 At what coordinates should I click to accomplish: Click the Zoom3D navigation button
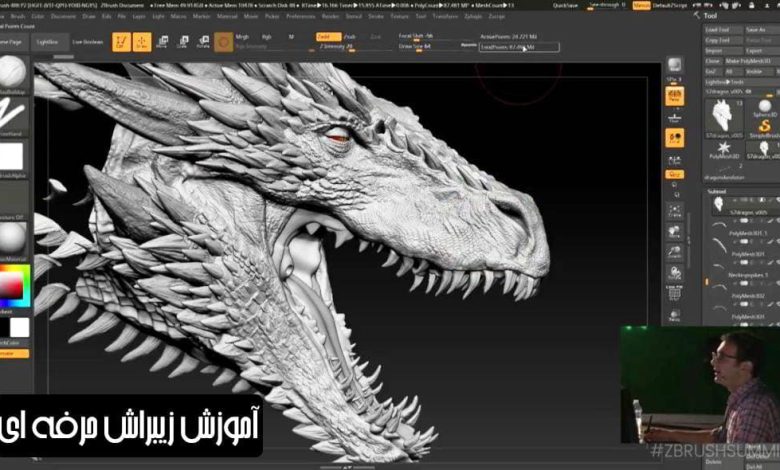[x=675, y=253]
